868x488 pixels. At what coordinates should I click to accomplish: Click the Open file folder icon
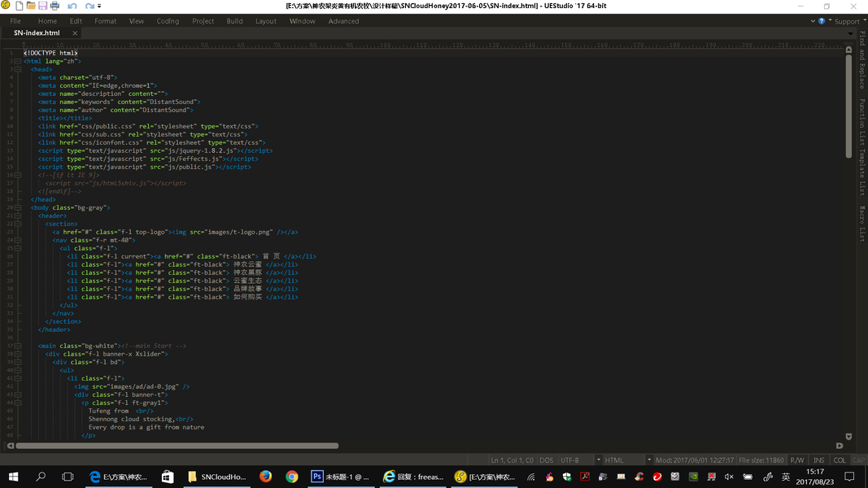pos(31,6)
